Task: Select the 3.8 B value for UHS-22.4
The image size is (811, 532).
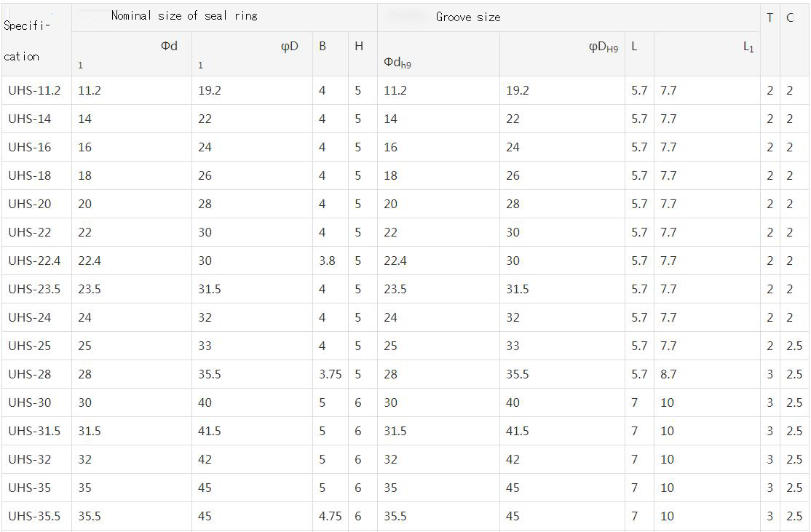Action: pyautogui.click(x=328, y=261)
